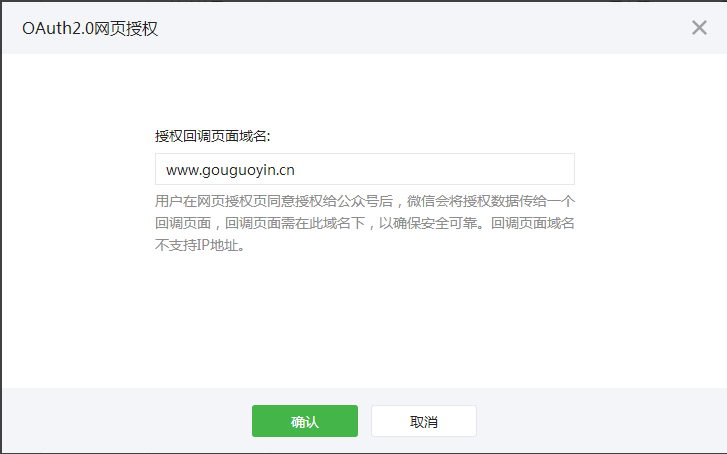Click blank white area below the help text
This screenshot has width=727, height=454.
(x=364, y=320)
